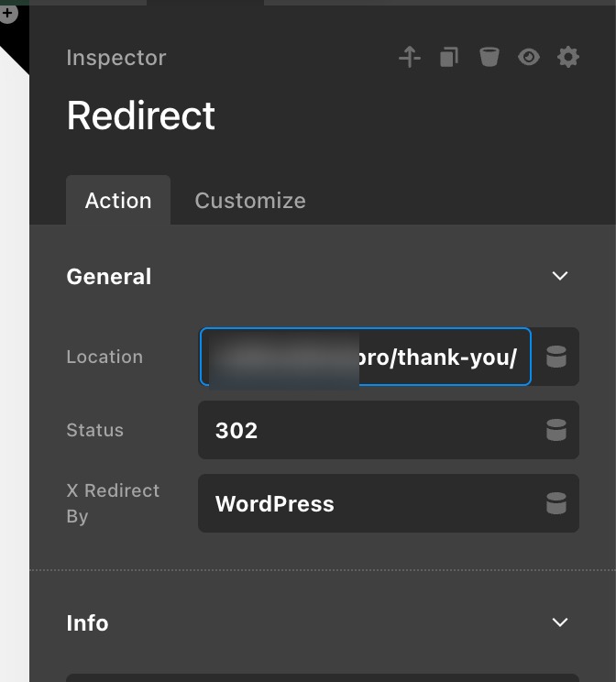The height and width of the screenshot is (682, 616).
Task: Open dynamic content for the Status field
Action: pyautogui.click(x=556, y=430)
